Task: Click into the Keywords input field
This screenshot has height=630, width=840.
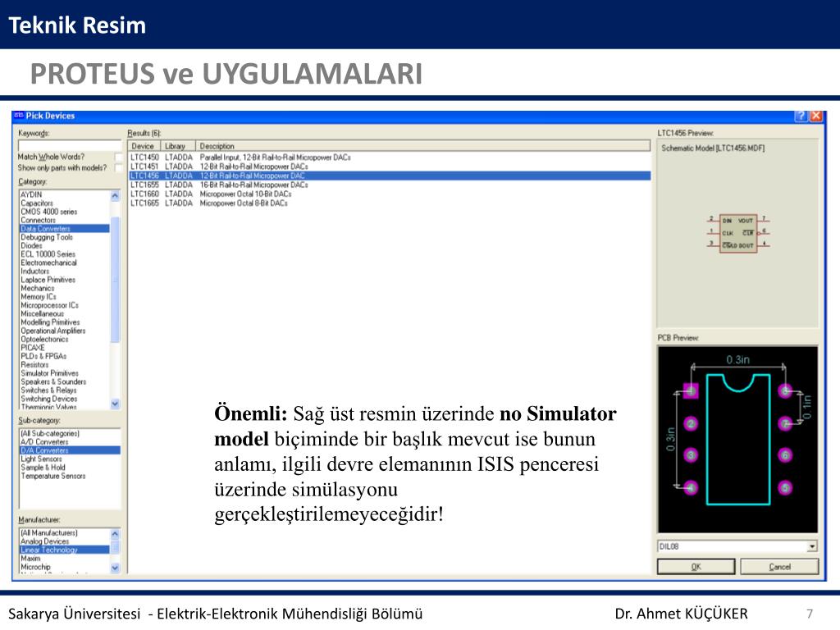Action: click(70, 145)
